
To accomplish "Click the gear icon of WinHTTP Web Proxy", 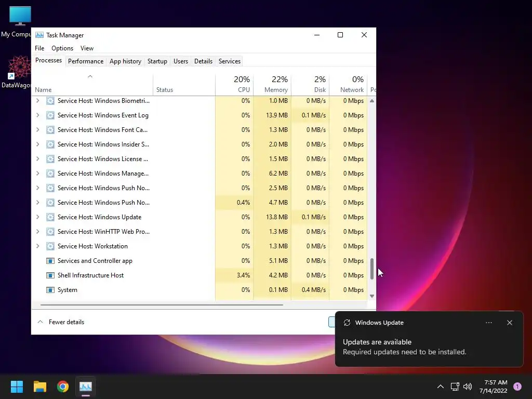I will click(x=50, y=232).
